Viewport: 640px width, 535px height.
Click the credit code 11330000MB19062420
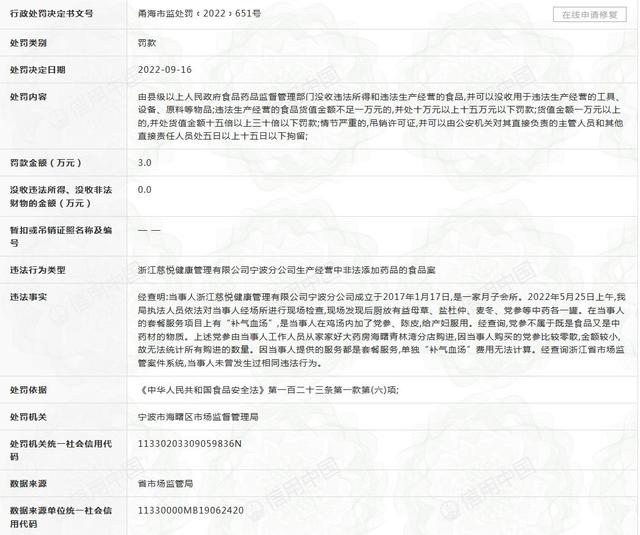190,510
